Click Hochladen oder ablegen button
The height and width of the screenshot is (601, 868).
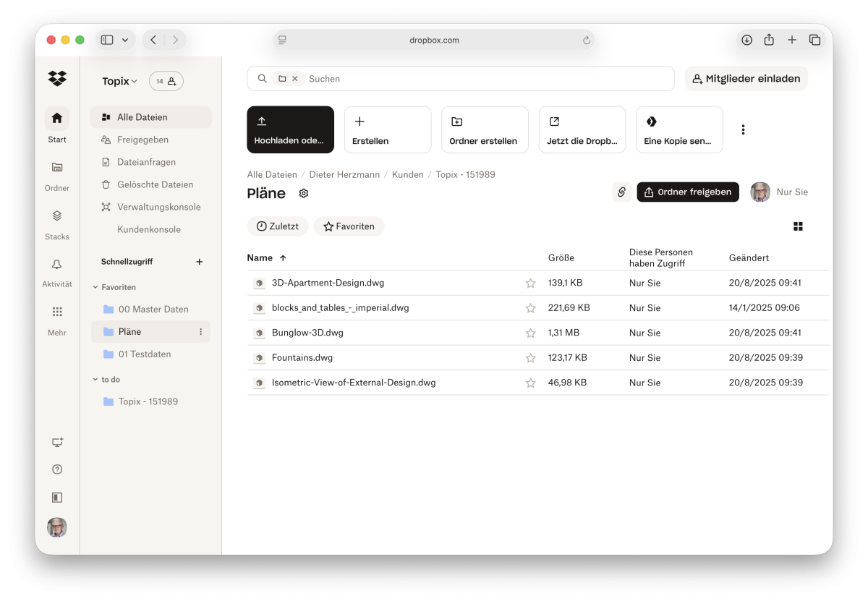pyautogui.click(x=290, y=129)
